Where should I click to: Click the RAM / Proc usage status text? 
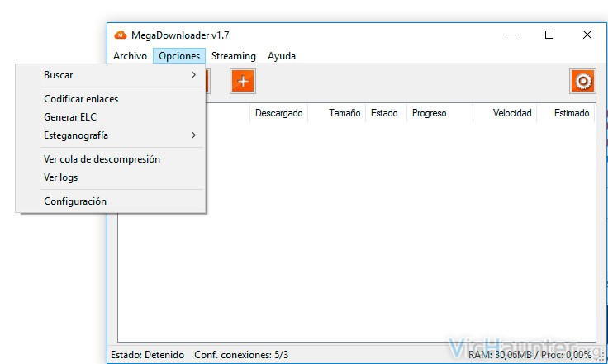[530, 355]
